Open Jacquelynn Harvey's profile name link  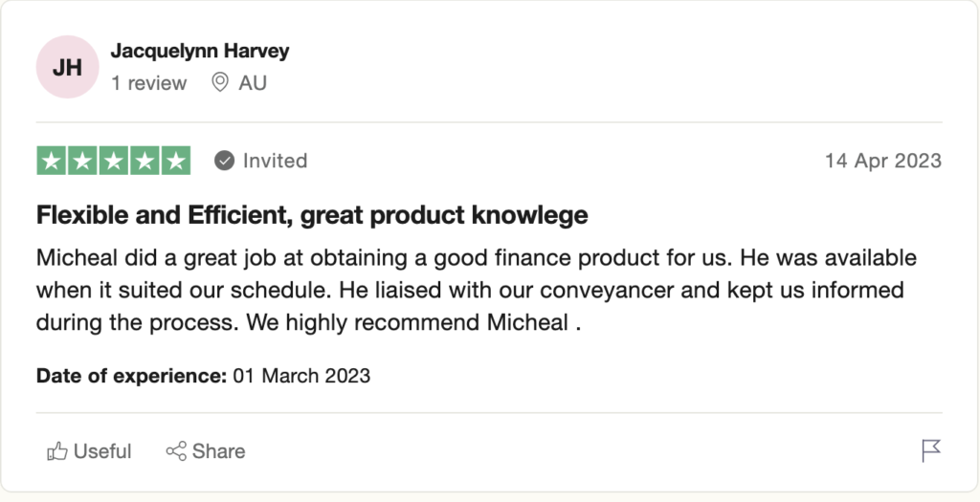(x=199, y=51)
